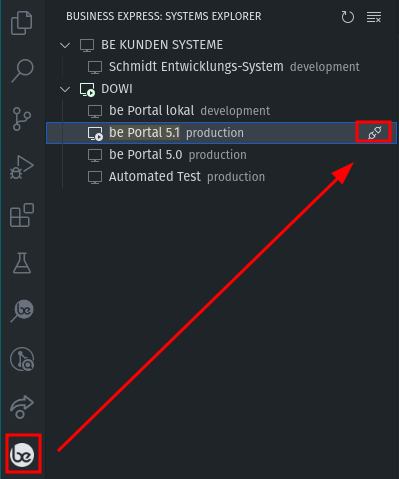The height and width of the screenshot is (479, 399).
Task: Open the Testing flask view
Action: pyautogui.click(x=22, y=263)
